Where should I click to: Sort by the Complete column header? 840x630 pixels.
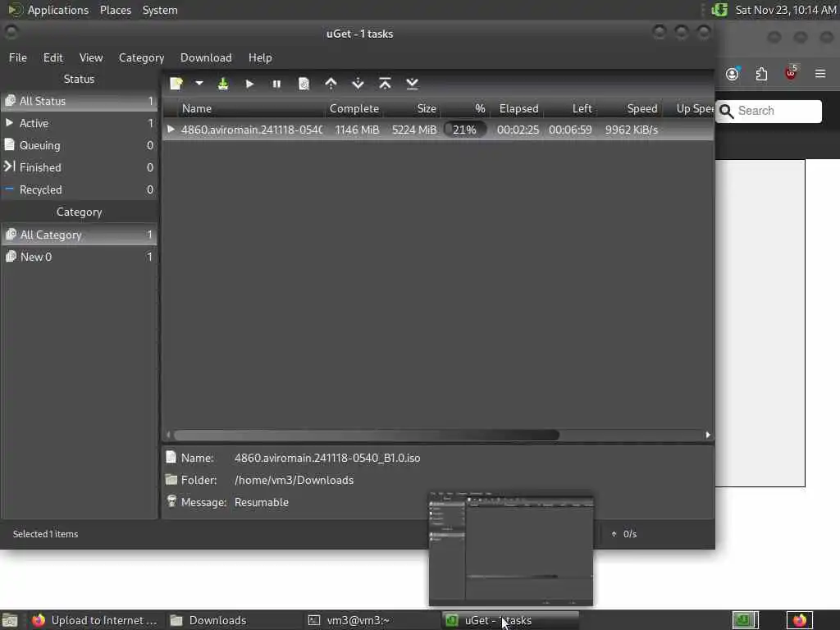pyautogui.click(x=354, y=109)
